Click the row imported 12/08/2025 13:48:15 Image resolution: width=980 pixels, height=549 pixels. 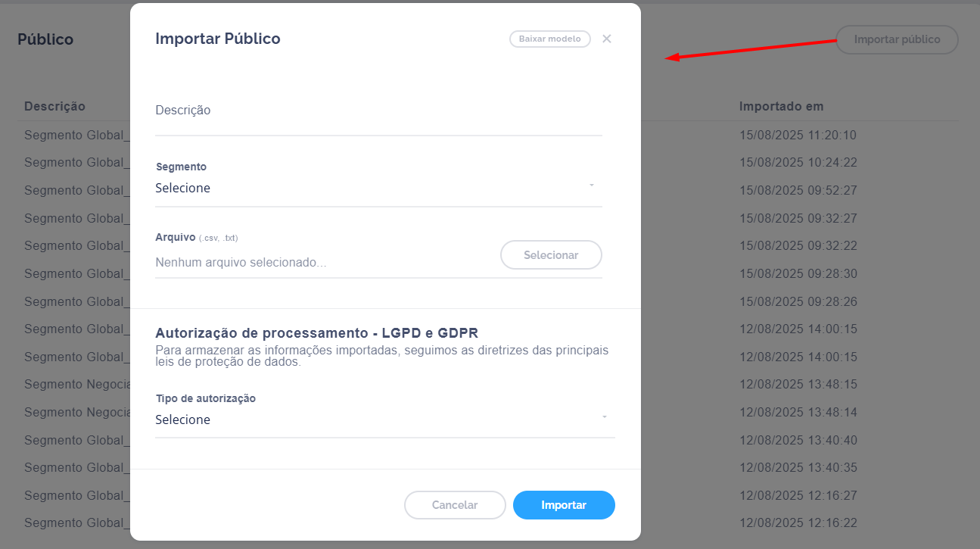(798, 385)
